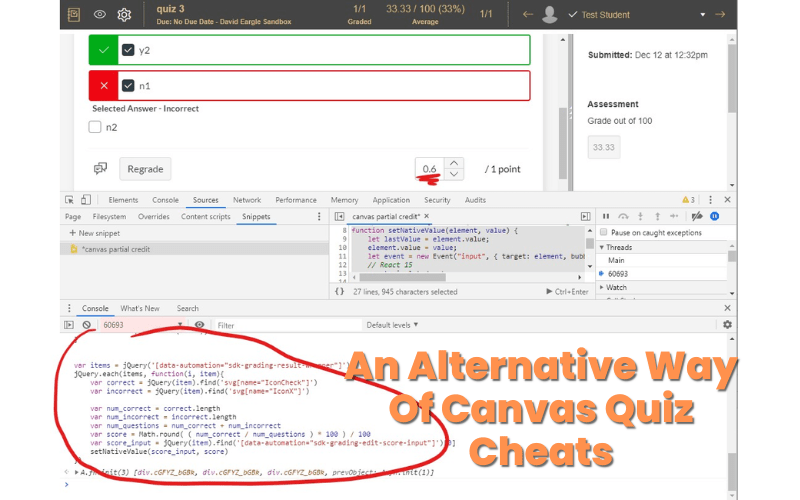Click the 0.6 score input field
The height and width of the screenshot is (500, 800).
430,169
